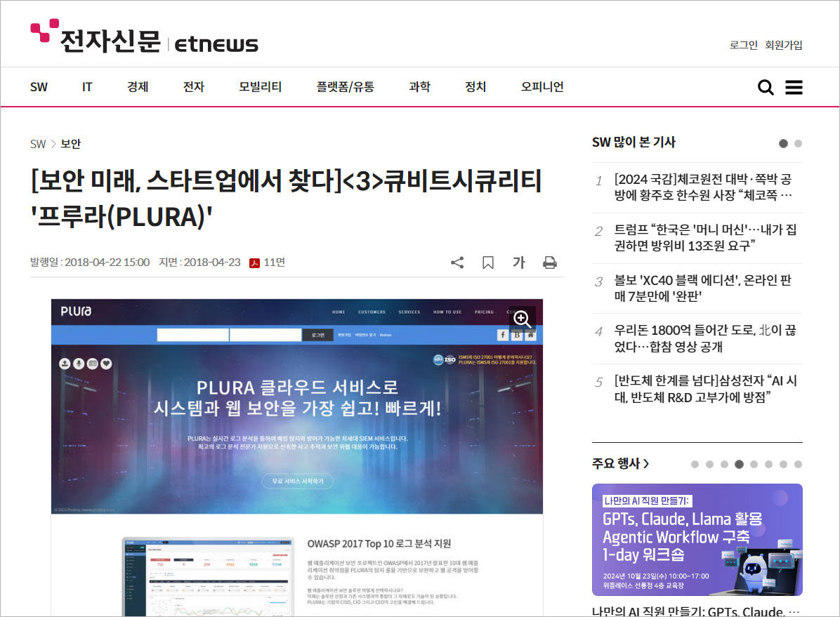Screen dimensions: 840x617
Task: Select fourth dot of 주요 행사 carousel
Action: [739, 465]
